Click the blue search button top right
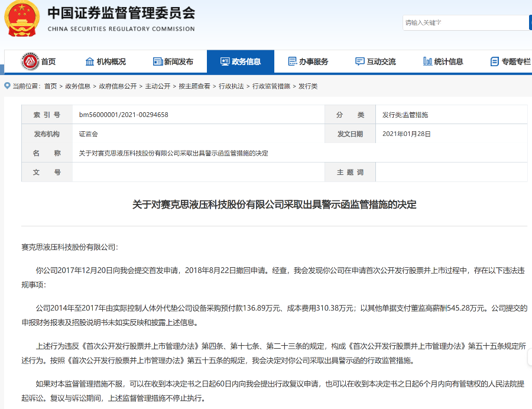 pyautogui.click(x=530, y=22)
